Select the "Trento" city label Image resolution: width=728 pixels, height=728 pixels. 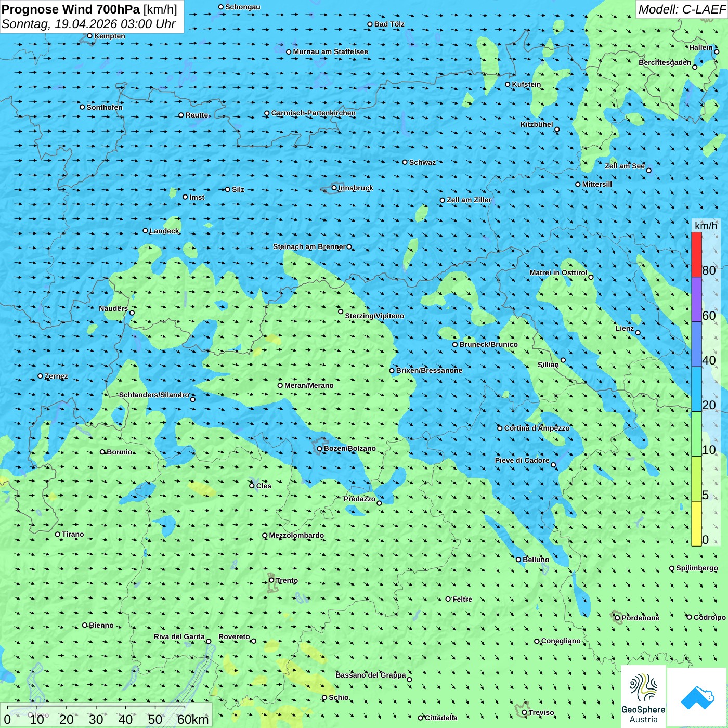click(287, 580)
